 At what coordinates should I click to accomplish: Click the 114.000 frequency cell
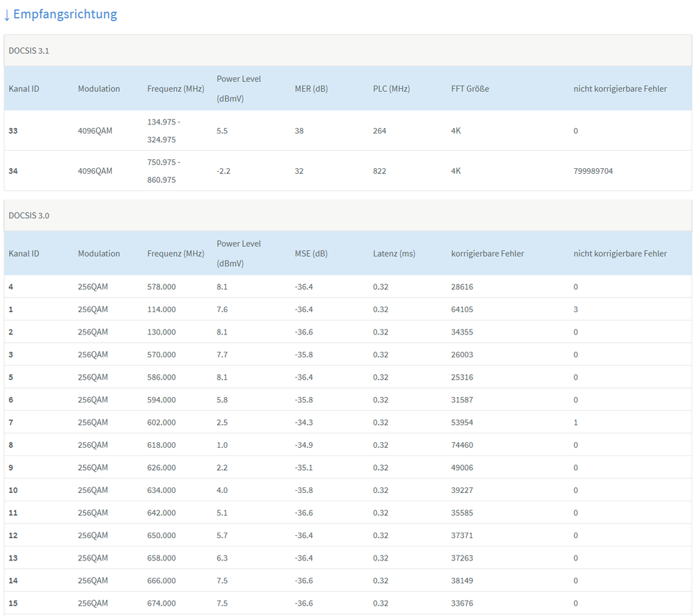[x=161, y=309]
